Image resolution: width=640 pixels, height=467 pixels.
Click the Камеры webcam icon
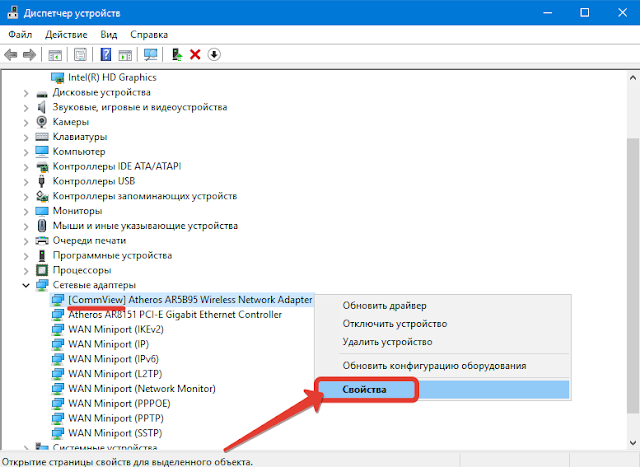pyautogui.click(x=41, y=122)
